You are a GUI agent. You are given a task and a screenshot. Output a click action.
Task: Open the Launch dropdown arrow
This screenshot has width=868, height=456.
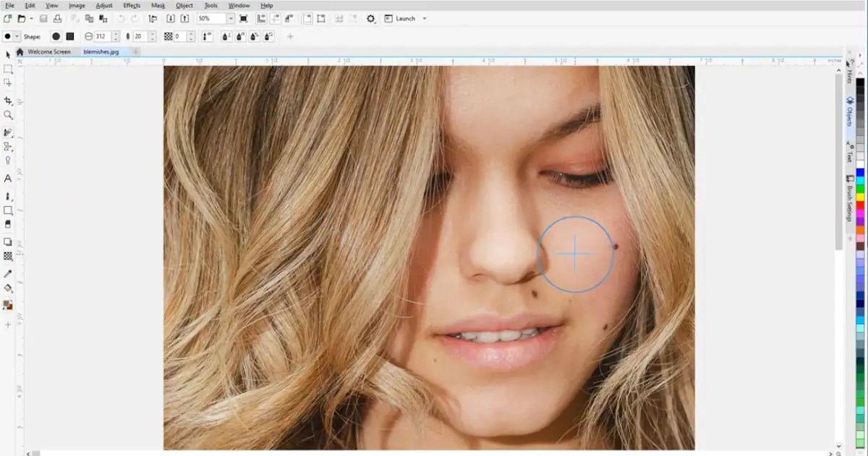(x=425, y=19)
